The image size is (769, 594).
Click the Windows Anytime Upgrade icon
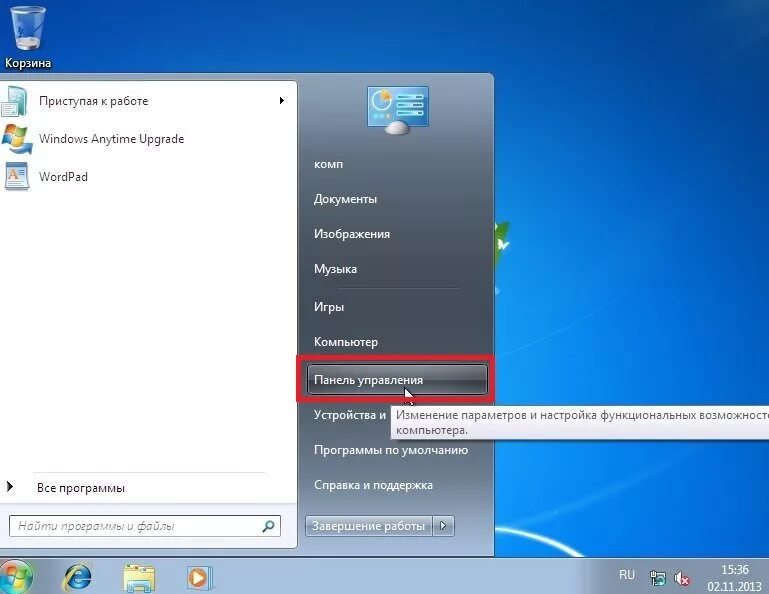16,139
